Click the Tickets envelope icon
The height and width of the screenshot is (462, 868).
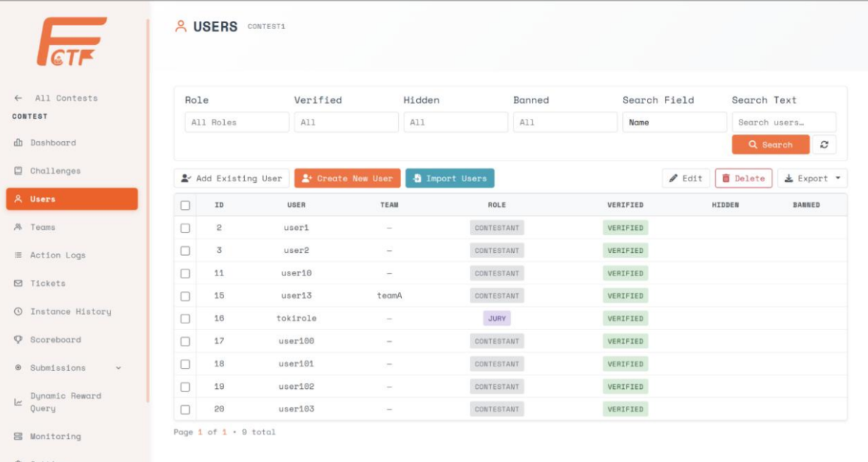click(18, 284)
